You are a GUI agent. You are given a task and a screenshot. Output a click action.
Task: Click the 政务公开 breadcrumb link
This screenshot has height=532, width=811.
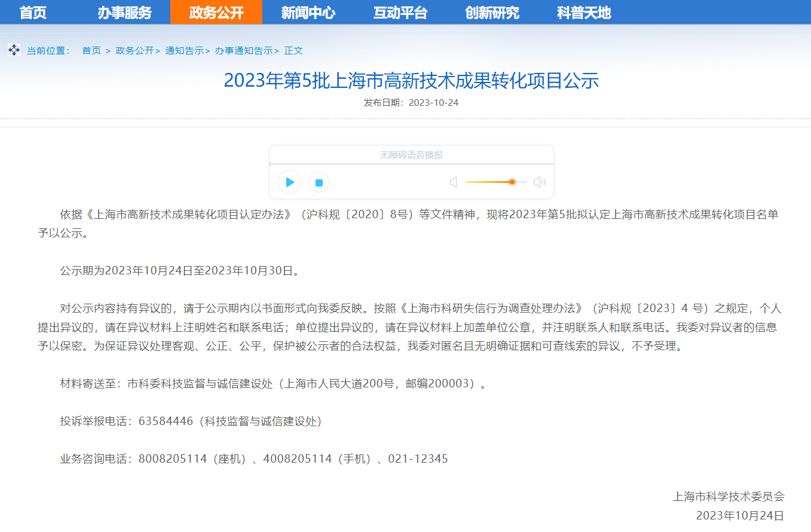pos(134,51)
